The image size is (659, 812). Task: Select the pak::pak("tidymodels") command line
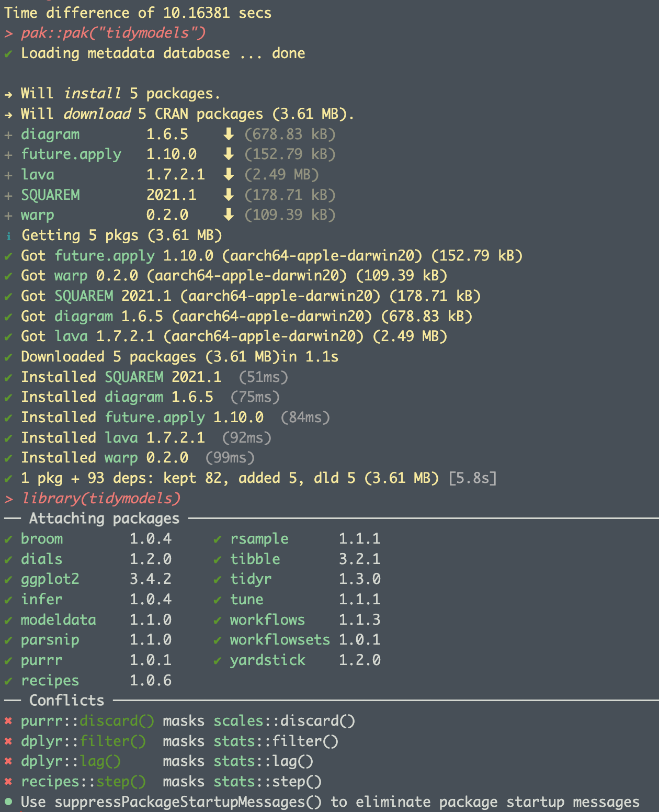tap(112, 33)
